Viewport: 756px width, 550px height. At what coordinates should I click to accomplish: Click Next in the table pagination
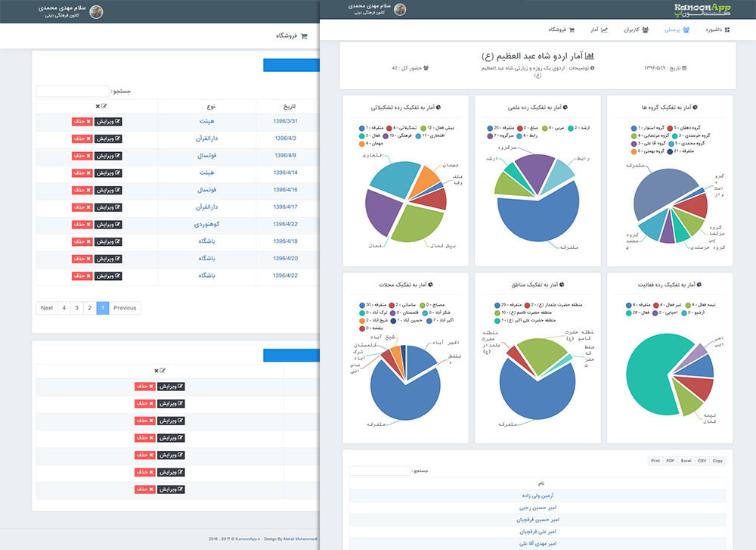[47, 308]
